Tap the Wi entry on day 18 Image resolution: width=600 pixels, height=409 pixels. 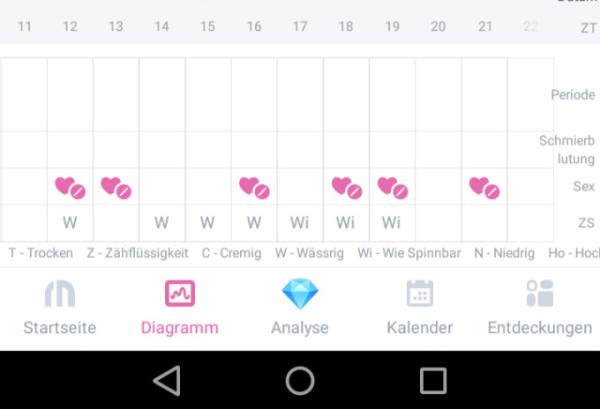click(346, 223)
